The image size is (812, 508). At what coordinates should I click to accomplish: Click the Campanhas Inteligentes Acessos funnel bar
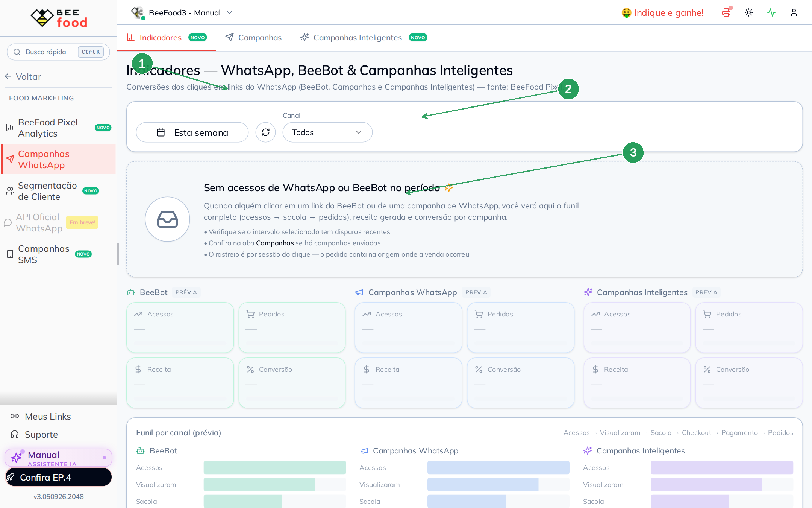(722, 467)
